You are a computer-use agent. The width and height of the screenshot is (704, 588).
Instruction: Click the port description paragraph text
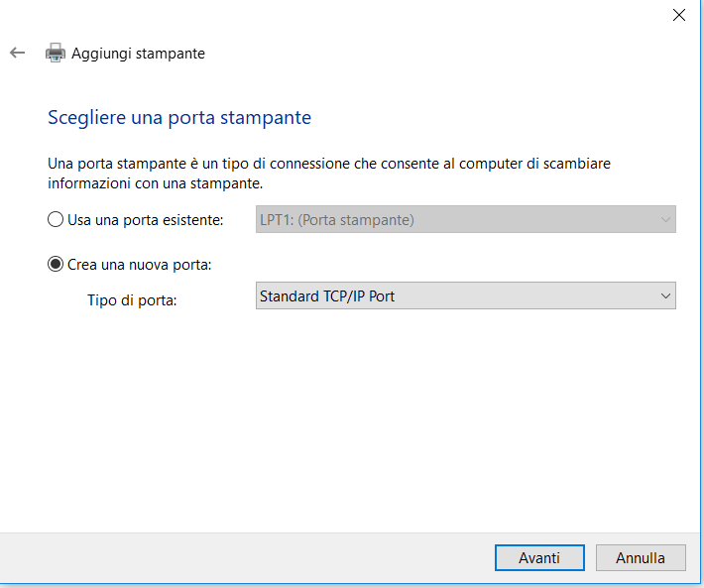(328, 174)
